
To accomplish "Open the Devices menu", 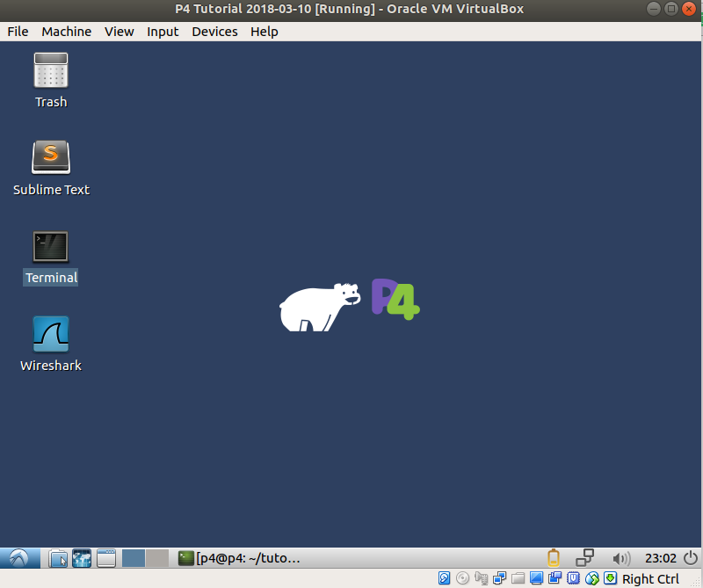I will [x=214, y=32].
